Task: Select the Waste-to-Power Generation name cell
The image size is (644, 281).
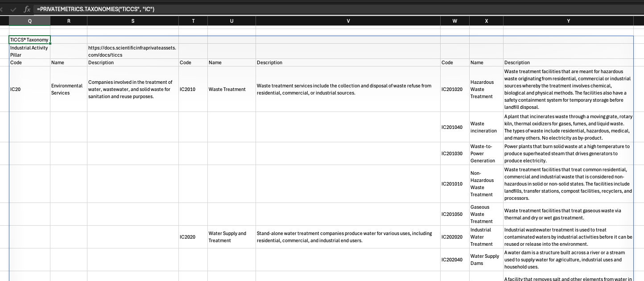Action: coord(486,153)
